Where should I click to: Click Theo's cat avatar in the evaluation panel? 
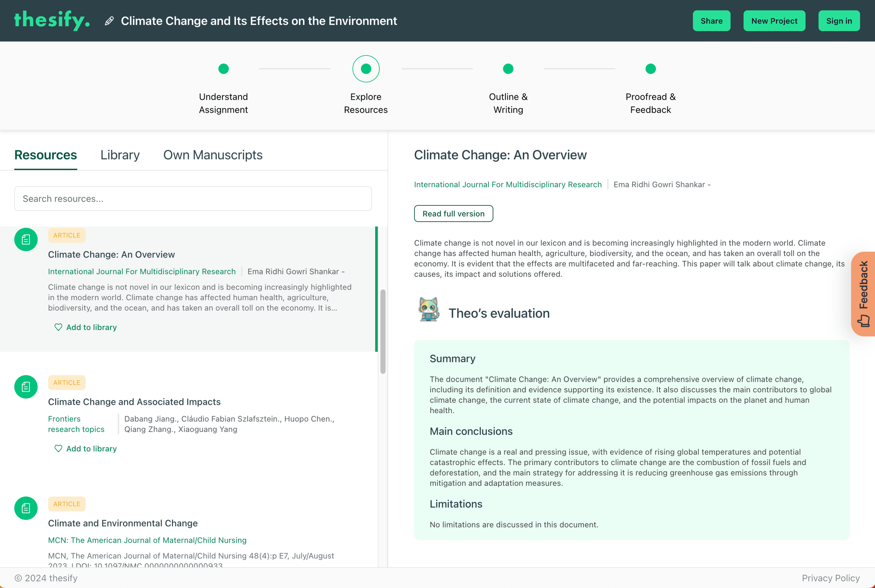click(x=428, y=310)
